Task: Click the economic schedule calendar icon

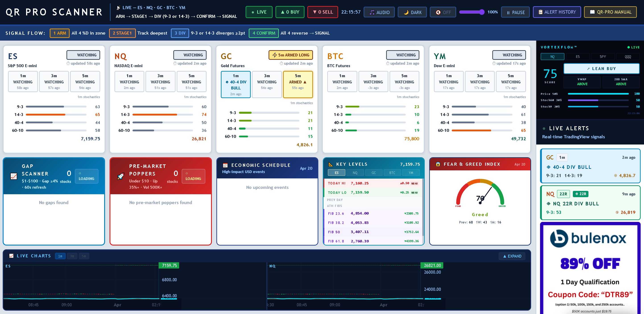Action: coord(225,165)
